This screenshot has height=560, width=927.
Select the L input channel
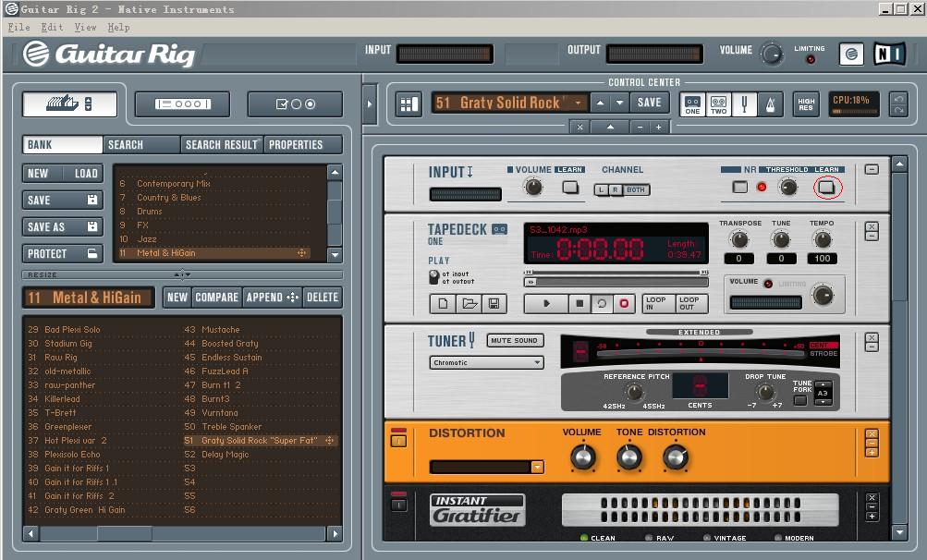click(602, 189)
